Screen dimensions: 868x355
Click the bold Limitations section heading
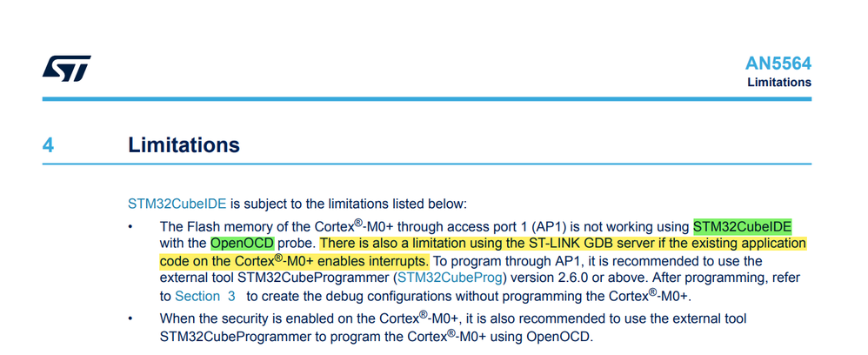click(x=184, y=145)
